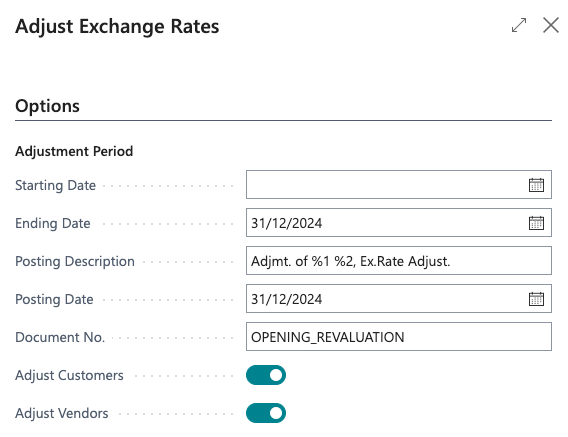Open the Ending Date calendar picker
The height and width of the screenshot is (437, 568).
(536, 223)
